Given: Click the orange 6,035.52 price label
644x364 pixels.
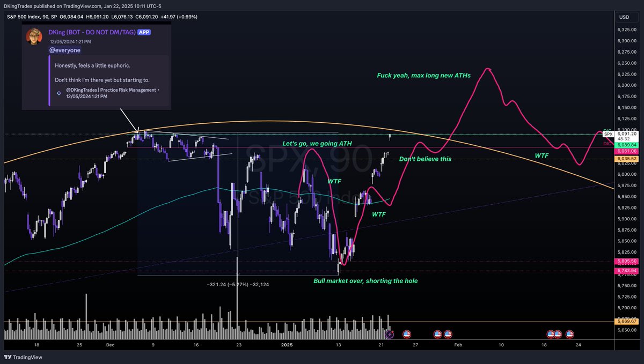Looking at the screenshot, I should coord(626,159).
